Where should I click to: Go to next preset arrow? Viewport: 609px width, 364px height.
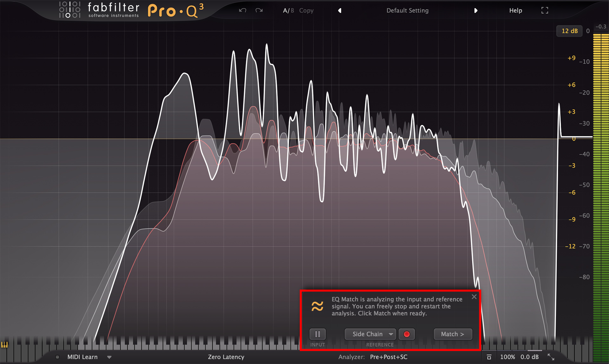pos(475,10)
